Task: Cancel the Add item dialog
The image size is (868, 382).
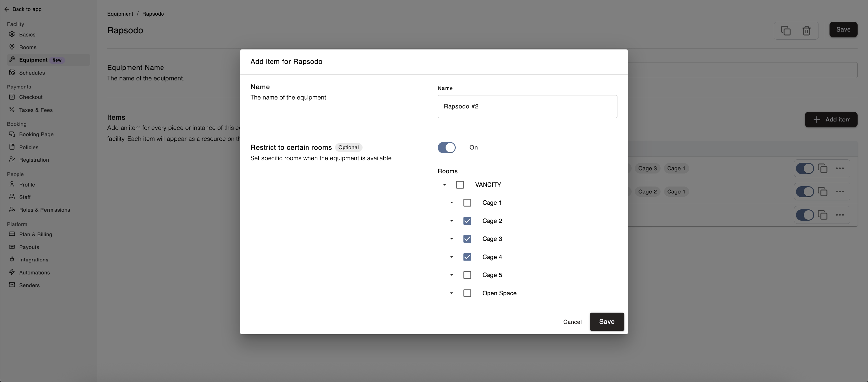Action: [x=572, y=322]
